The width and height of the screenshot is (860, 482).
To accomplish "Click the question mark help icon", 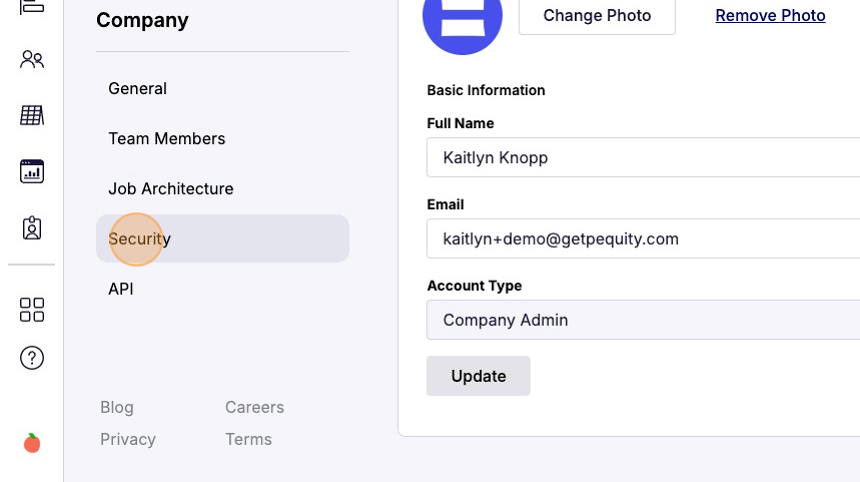I will tap(32, 358).
